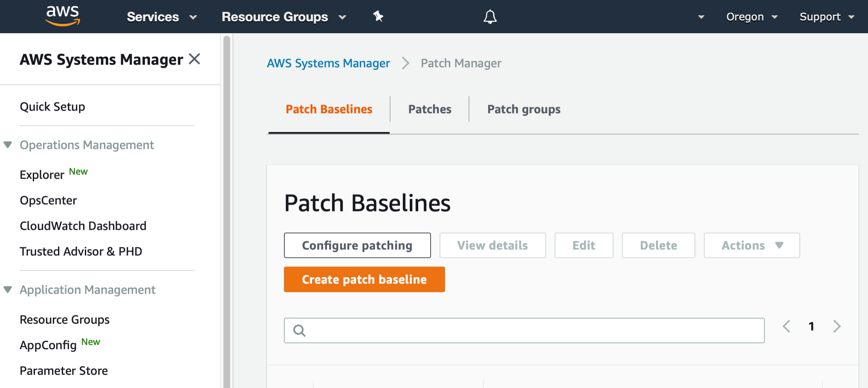Go to next page with right arrow
Screen dimensions: 868x388
[837, 326]
